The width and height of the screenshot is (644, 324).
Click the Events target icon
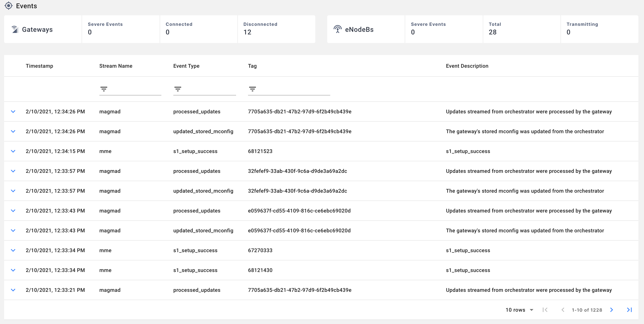[x=9, y=6]
